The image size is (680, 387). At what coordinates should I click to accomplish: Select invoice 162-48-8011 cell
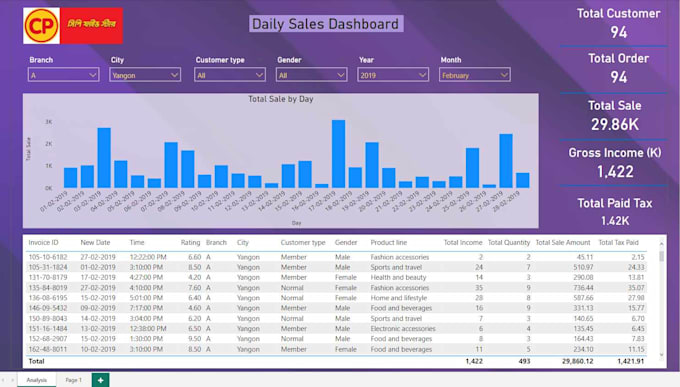point(48,349)
